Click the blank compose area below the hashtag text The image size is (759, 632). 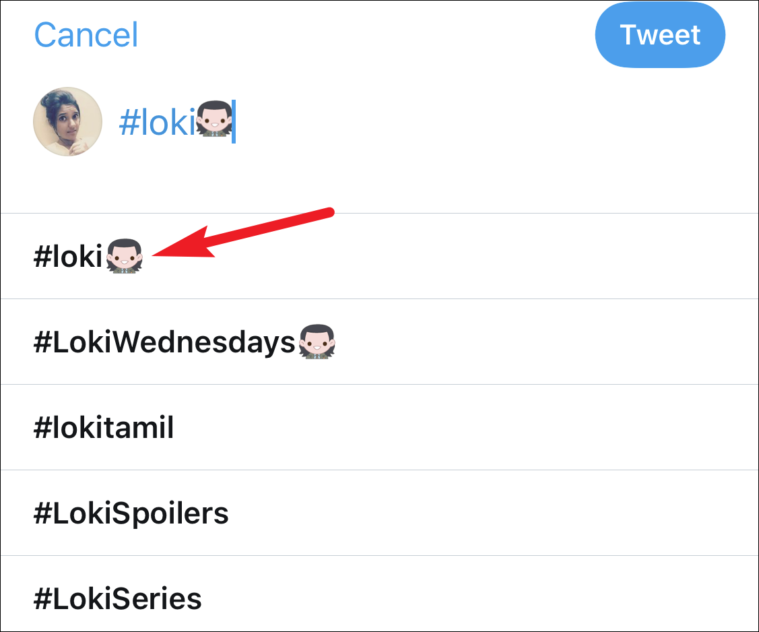coord(400,180)
